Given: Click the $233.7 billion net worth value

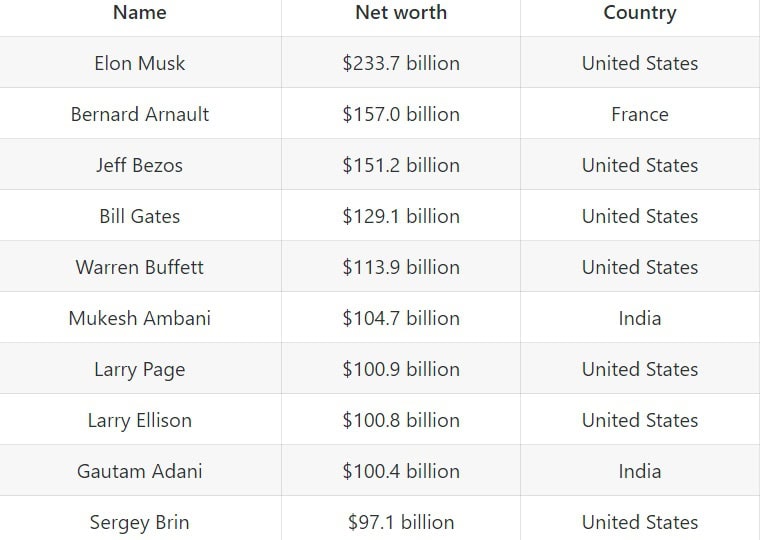Looking at the screenshot, I should point(401,63).
